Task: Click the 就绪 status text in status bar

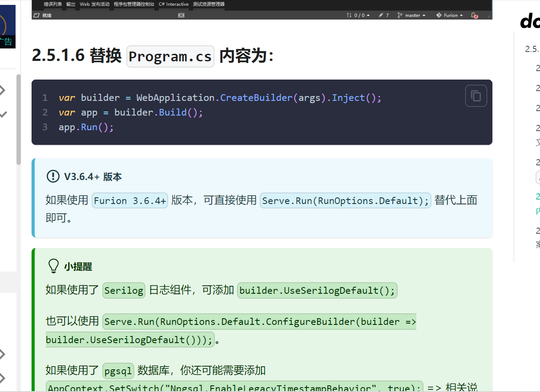Action: (x=47, y=15)
